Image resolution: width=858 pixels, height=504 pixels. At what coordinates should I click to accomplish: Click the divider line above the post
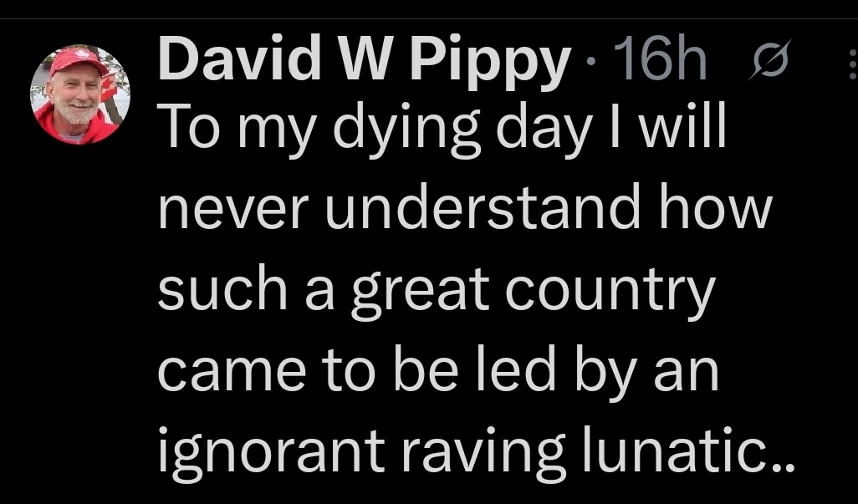(429, 19)
